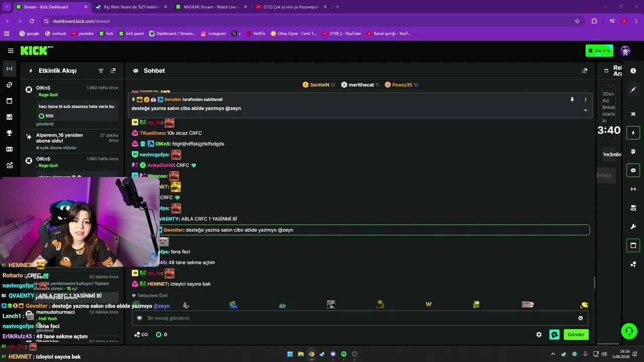The width and height of the screenshot is (644, 362).
Task: Show hidden system tray icons
Action: 553,354
